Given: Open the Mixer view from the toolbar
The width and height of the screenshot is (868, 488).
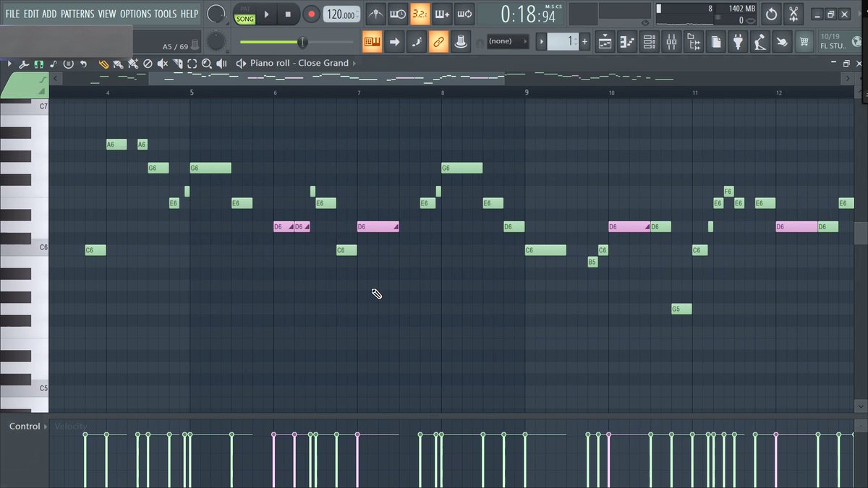Looking at the screenshot, I should point(672,43).
